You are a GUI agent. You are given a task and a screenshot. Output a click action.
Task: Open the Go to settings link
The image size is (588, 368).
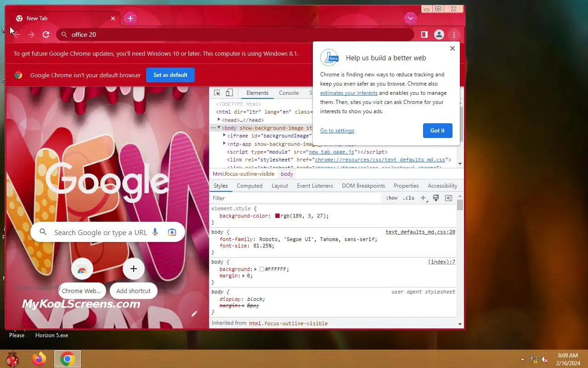click(337, 131)
